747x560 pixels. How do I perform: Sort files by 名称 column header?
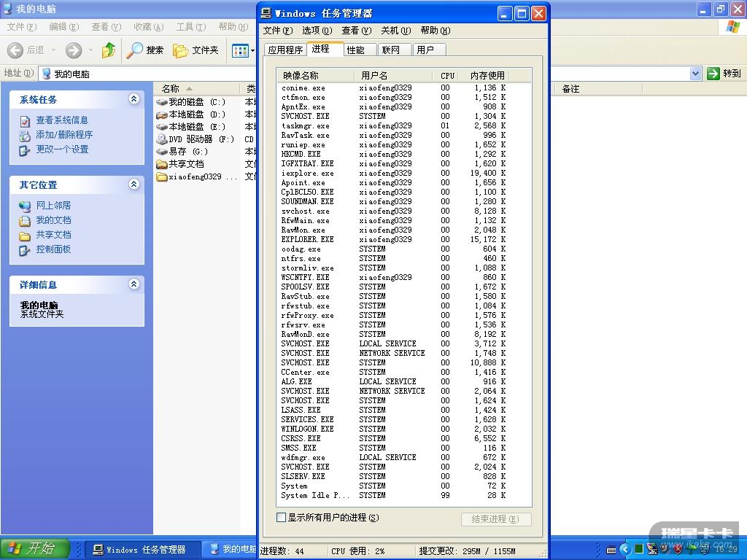[x=197, y=88]
